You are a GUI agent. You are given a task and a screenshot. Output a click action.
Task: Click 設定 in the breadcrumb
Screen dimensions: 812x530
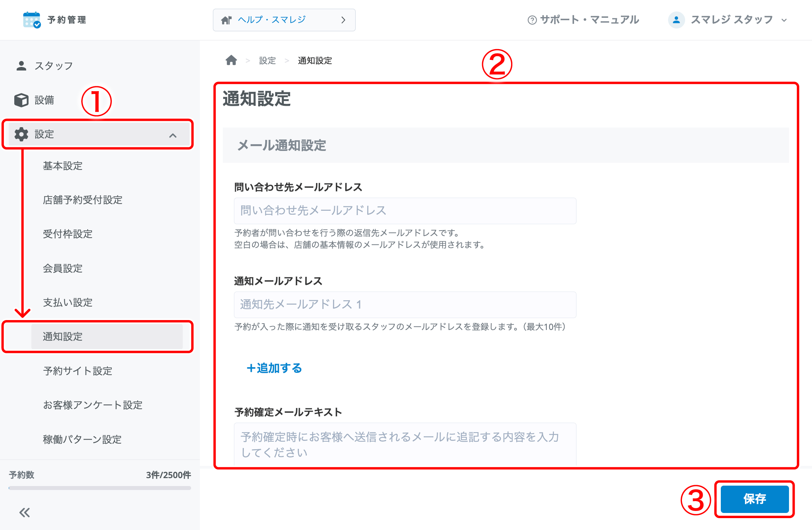click(267, 61)
